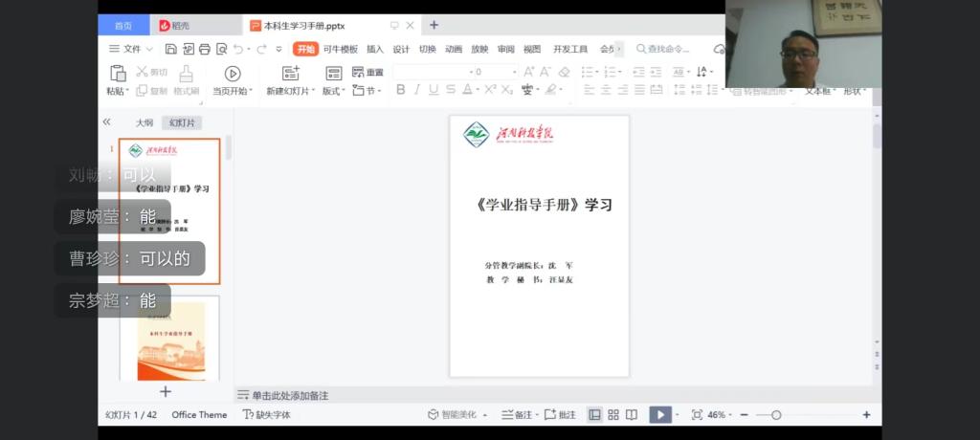Click the Undo arrow icon
Image resolution: width=980 pixels, height=440 pixels.
tap(238, 49)
